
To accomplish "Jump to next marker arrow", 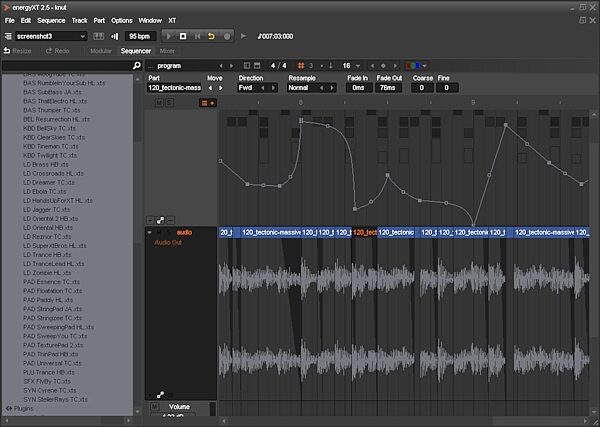I will coord(395,66).
